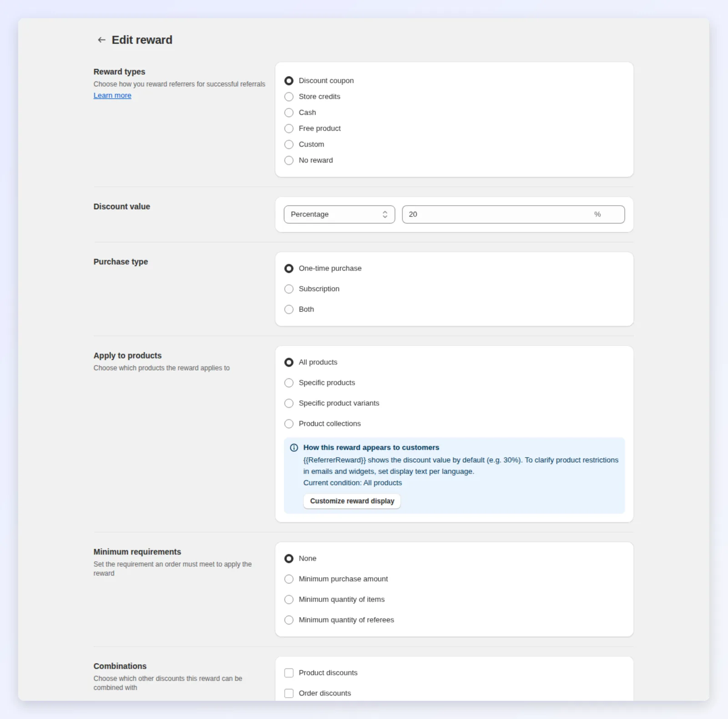Select Specific product variants option
Viewport: 728px width, 719px height.
pyautogui.click(x=289, y=403)
